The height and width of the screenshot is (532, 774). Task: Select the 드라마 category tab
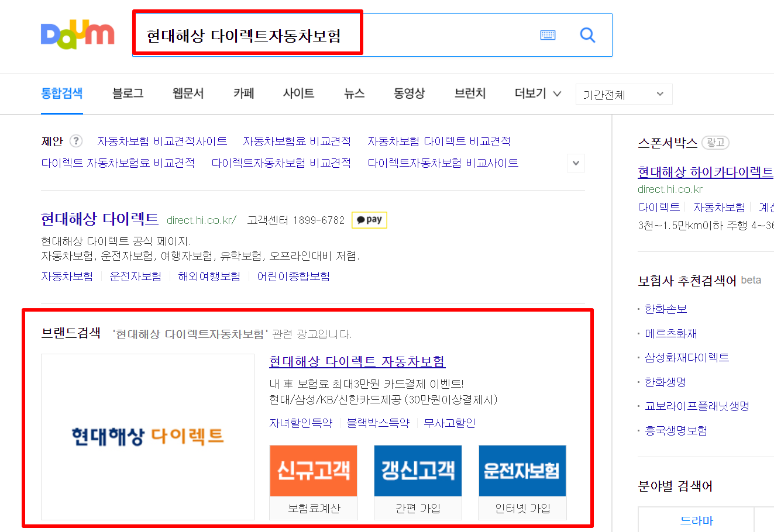[697, 520]
